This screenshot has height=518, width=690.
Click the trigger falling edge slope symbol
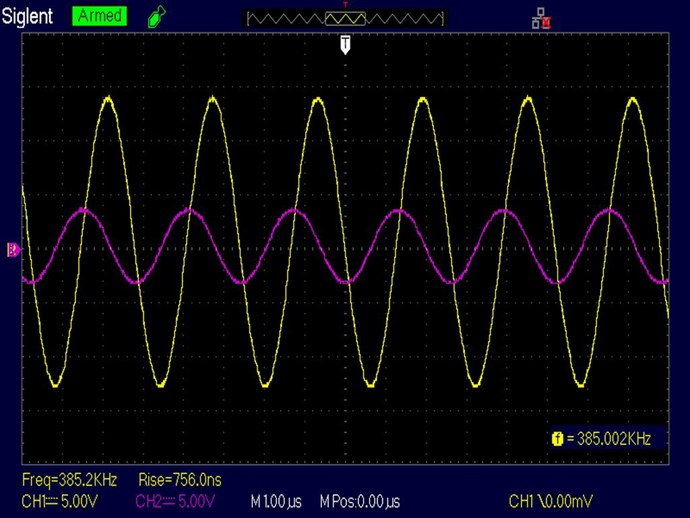(x=541, y=500)
